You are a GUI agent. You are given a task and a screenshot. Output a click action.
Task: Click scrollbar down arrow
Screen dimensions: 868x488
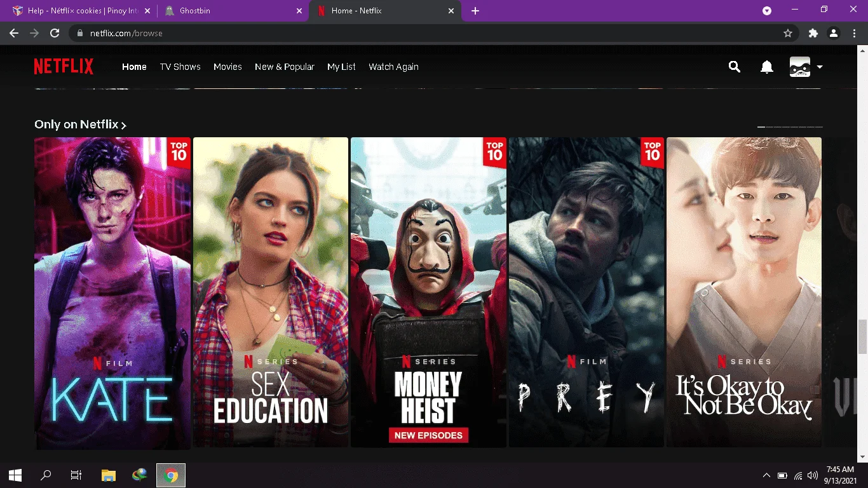tap(862, 456)
